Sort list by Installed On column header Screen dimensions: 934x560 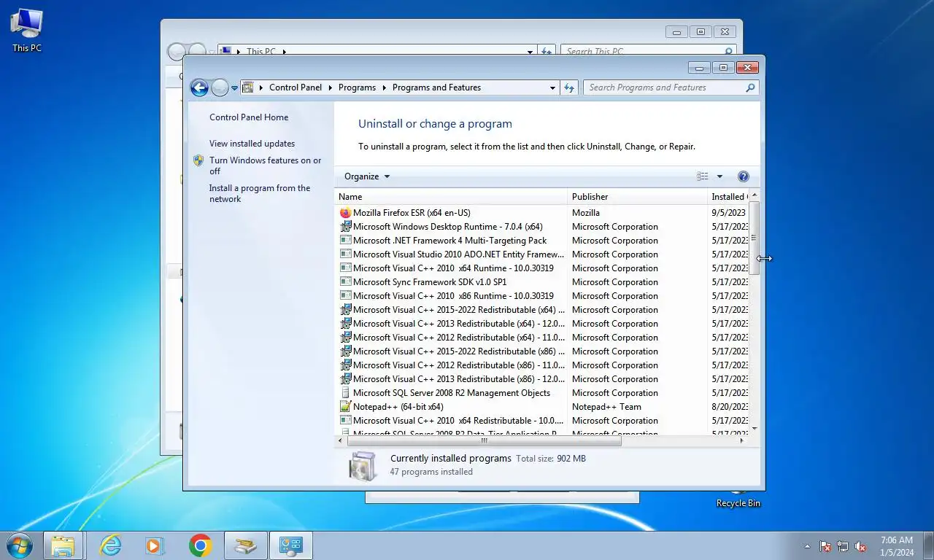728,197
